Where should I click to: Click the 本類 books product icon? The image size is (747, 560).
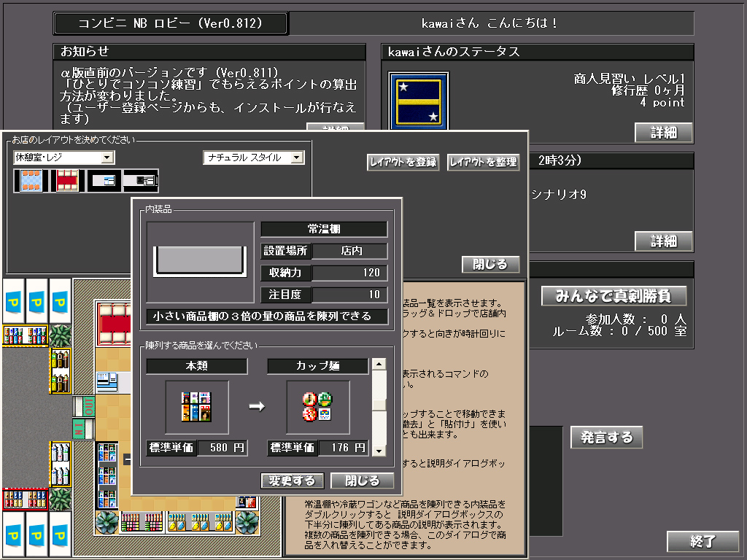[x=196, y=407]
